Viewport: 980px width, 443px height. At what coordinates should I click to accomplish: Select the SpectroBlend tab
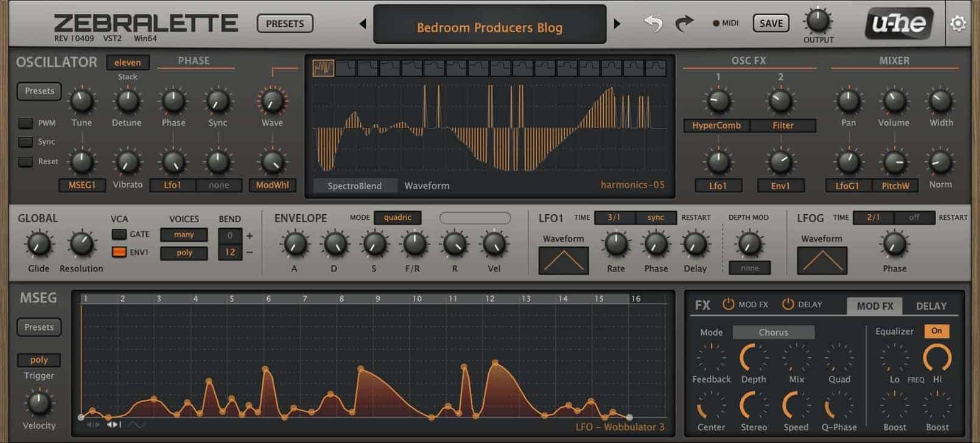(355, 186)
